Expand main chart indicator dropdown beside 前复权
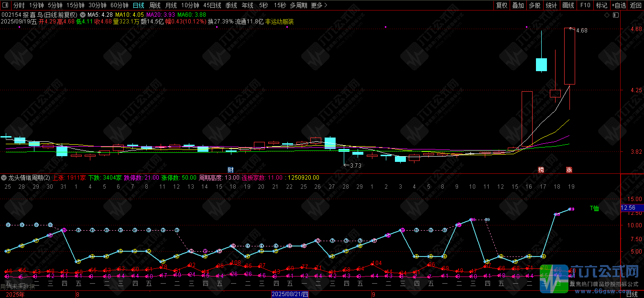 [83, 15]
